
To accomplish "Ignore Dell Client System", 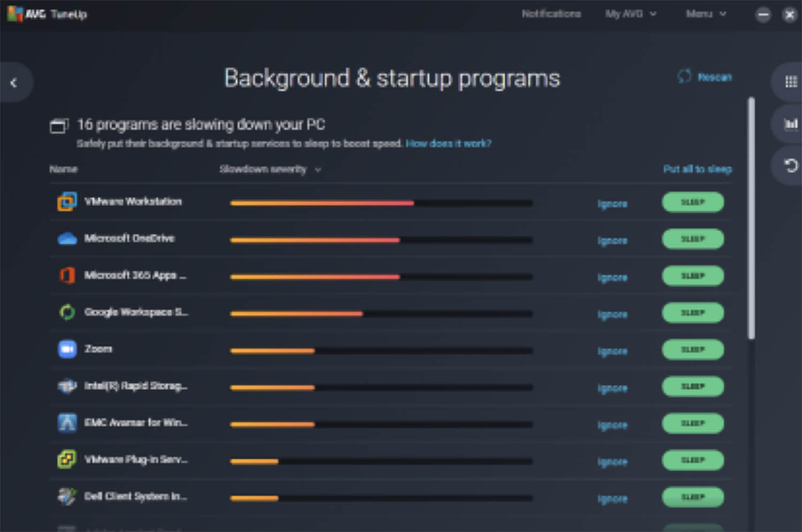I will point(612,499).
